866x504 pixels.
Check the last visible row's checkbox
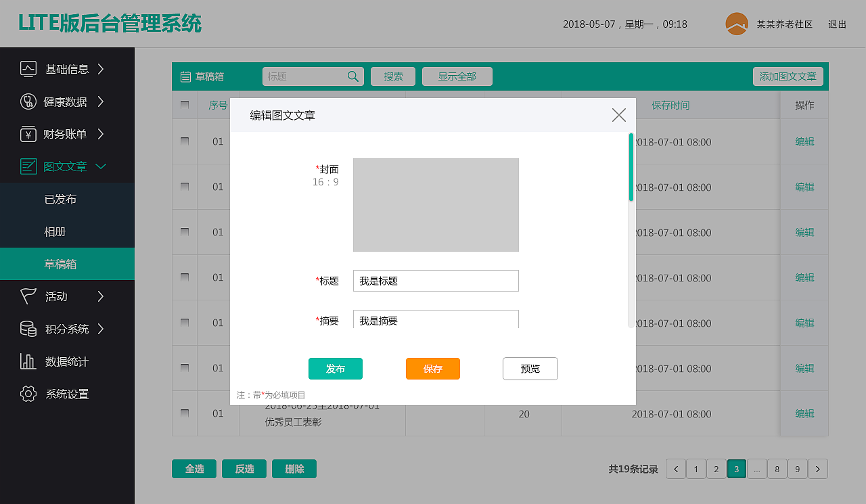184,413
